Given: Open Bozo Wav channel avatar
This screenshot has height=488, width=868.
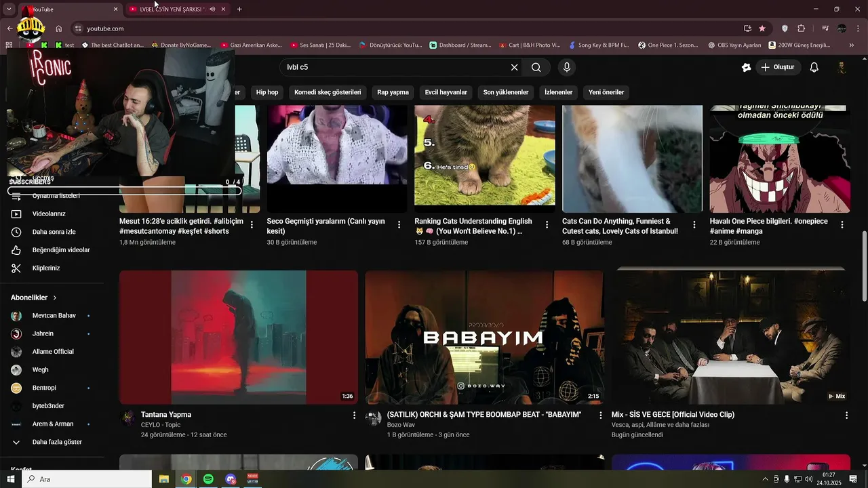Looking at the screenshot, I should (374, 418).
